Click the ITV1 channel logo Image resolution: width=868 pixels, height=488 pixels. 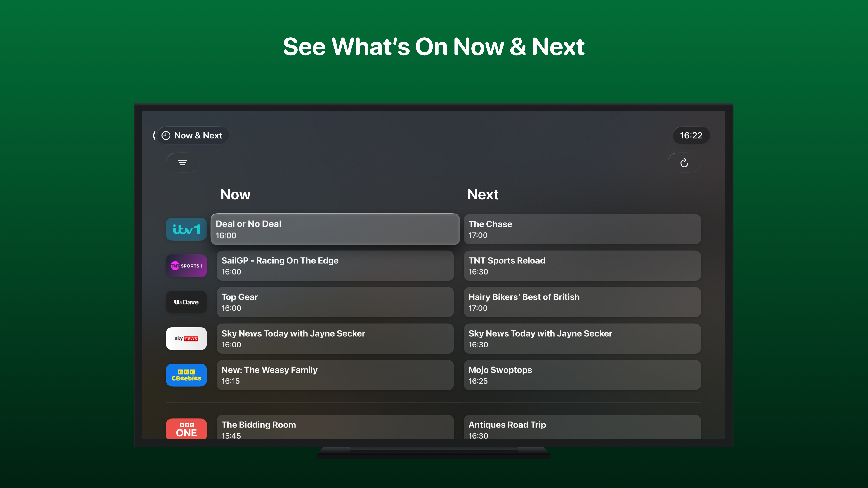pyautogui.click(x=186, y=229)
